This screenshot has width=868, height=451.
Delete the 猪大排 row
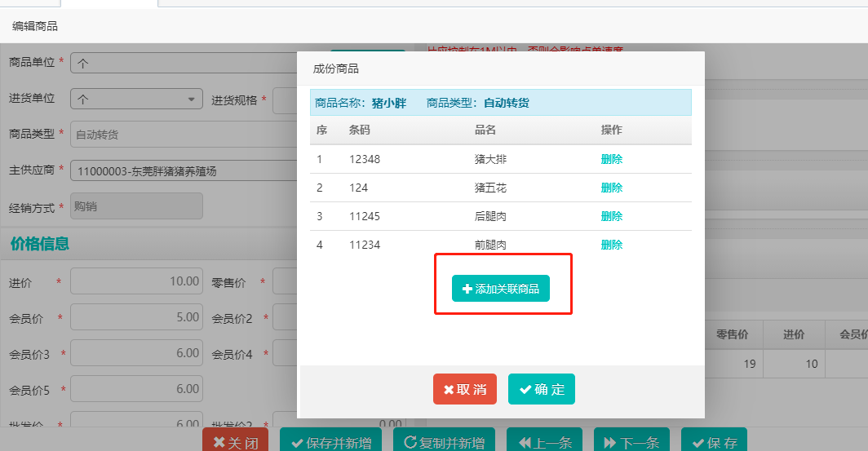click(611, 159)
